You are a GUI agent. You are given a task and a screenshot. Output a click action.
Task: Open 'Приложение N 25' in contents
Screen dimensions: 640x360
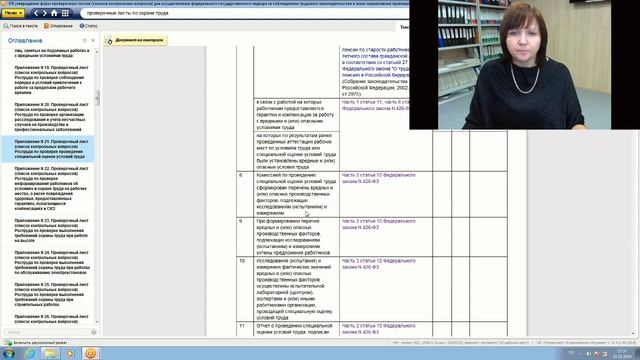tap(51, 294)
